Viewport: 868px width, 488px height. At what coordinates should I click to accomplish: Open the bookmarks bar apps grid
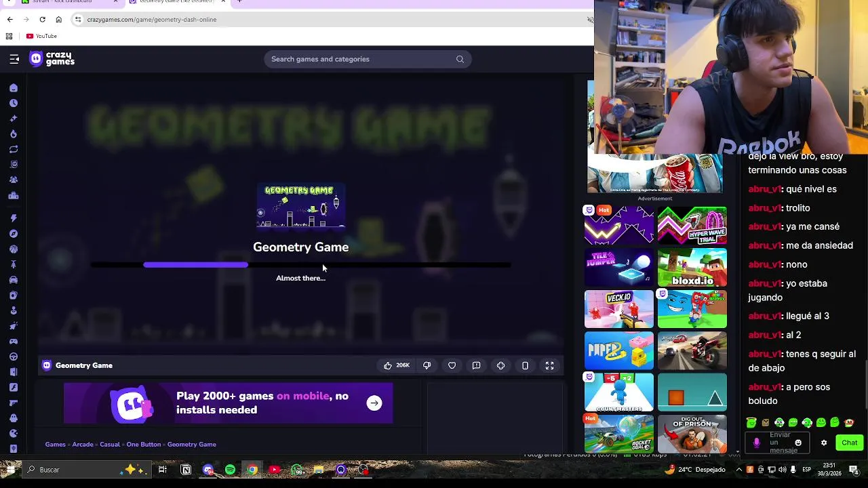(9, 36)
